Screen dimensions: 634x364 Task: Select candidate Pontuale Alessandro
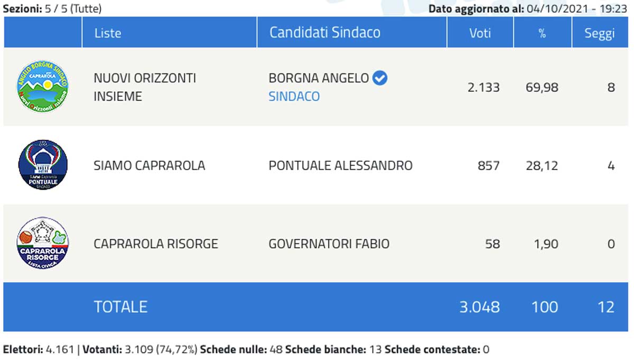point(340,165)
